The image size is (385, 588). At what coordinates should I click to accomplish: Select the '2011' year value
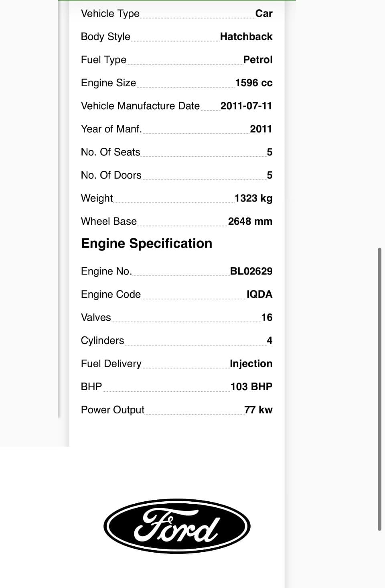pos(261,129)
